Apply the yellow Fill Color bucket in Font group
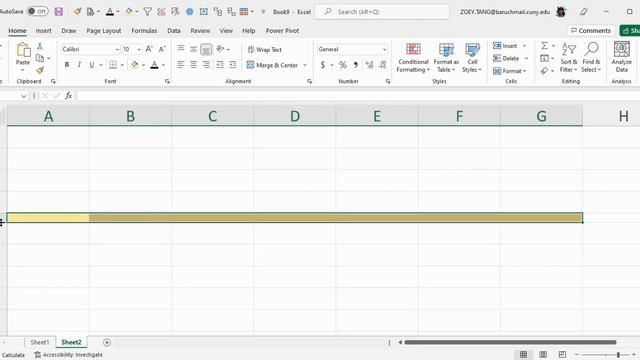The width and height of the screenshot is (640, 360). point(134,65)
